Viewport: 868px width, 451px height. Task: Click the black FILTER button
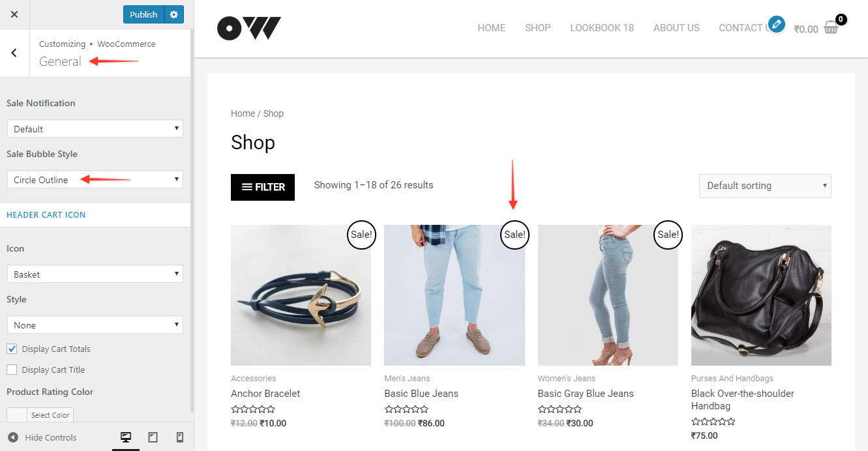263,187
